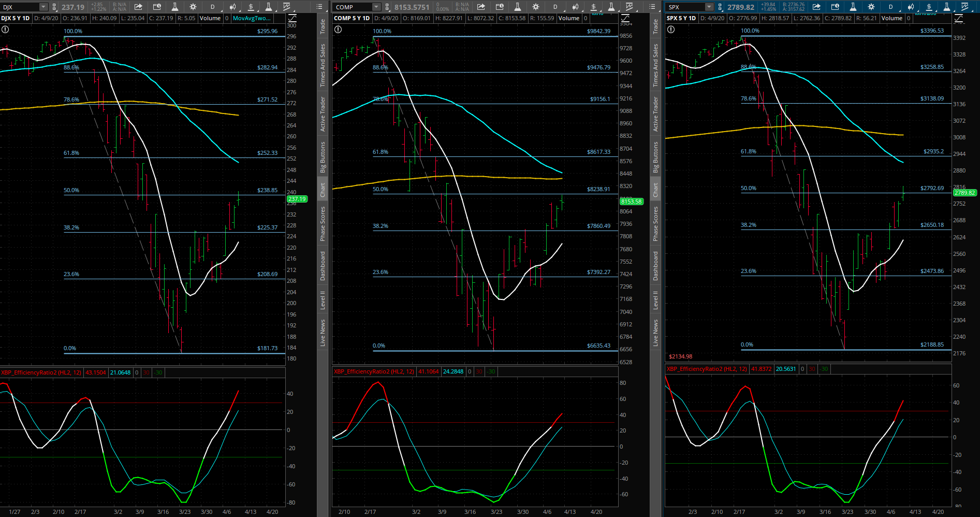
Task: Open the studies flask icon beside the SPX share icon
Action: coord(853,7)
